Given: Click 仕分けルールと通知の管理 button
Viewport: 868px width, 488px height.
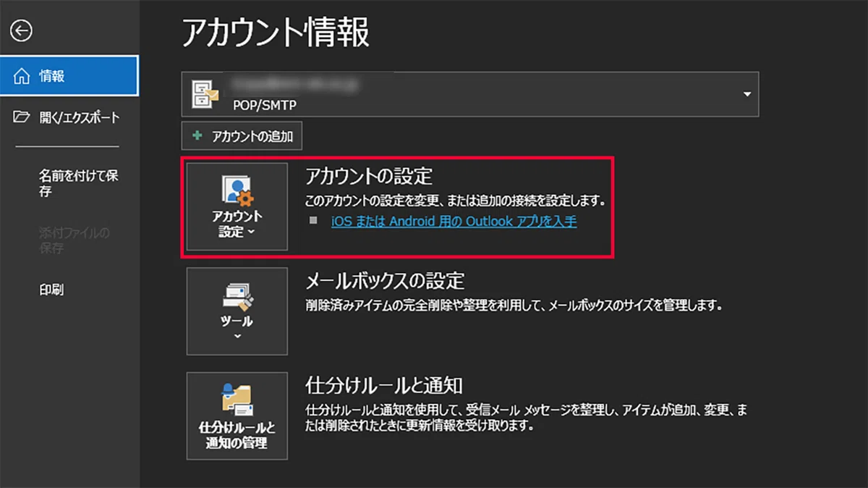Looking at the screenshot, I should (237, 416).
